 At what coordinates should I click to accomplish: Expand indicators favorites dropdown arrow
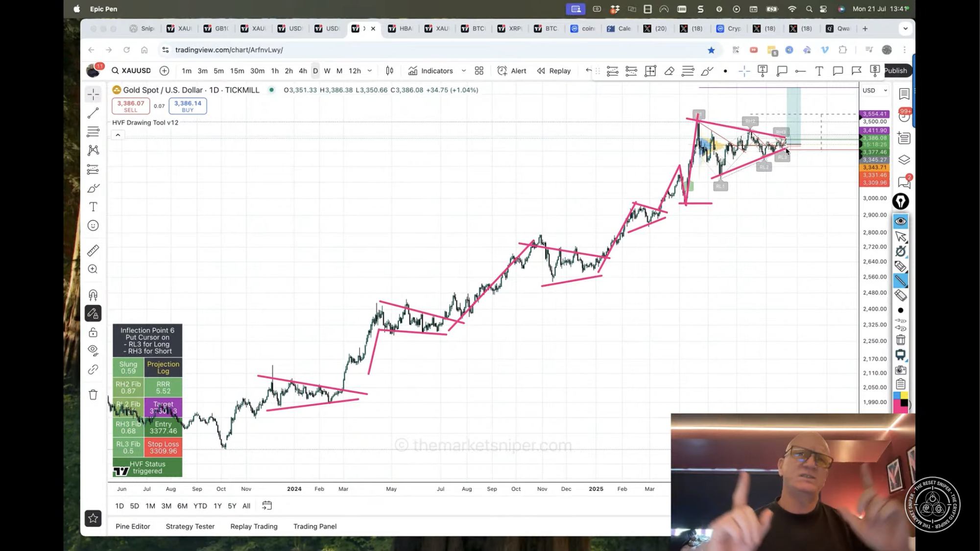(463, 71)
